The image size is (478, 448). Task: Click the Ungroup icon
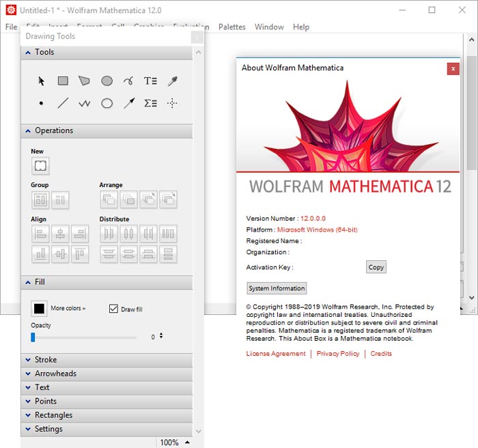point(60,200)
